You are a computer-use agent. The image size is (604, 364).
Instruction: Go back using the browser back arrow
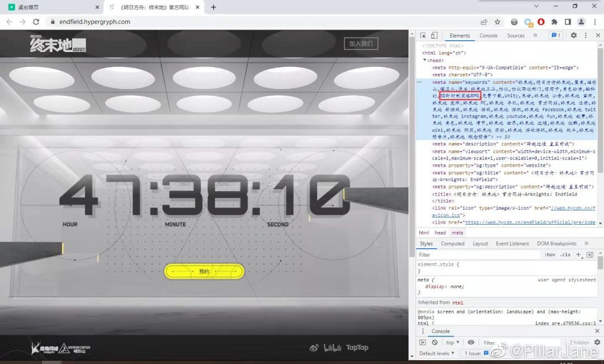coord(10,22)
